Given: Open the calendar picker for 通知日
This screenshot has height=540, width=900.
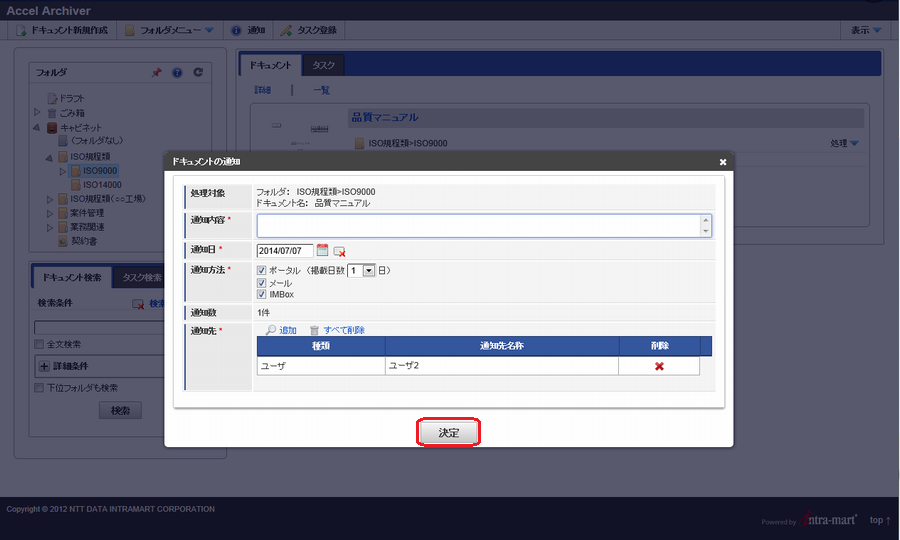Looking at the screenshot, I should coord(323,250).
